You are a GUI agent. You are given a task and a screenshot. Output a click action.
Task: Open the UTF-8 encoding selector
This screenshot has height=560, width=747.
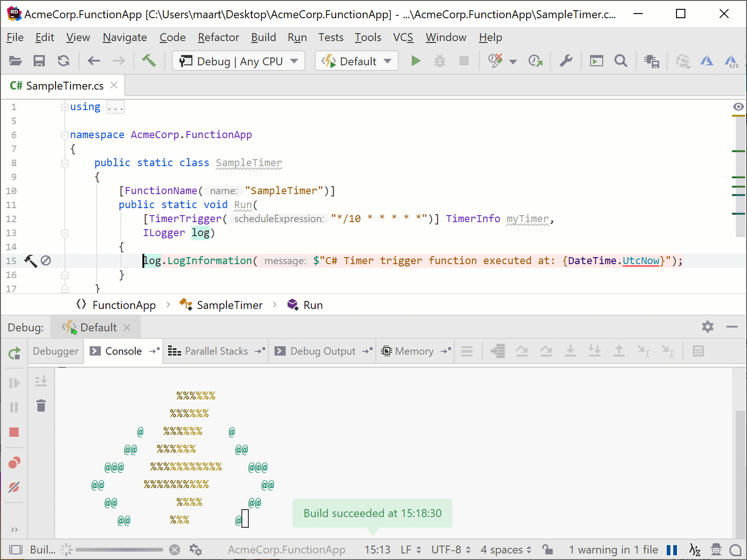451,550
